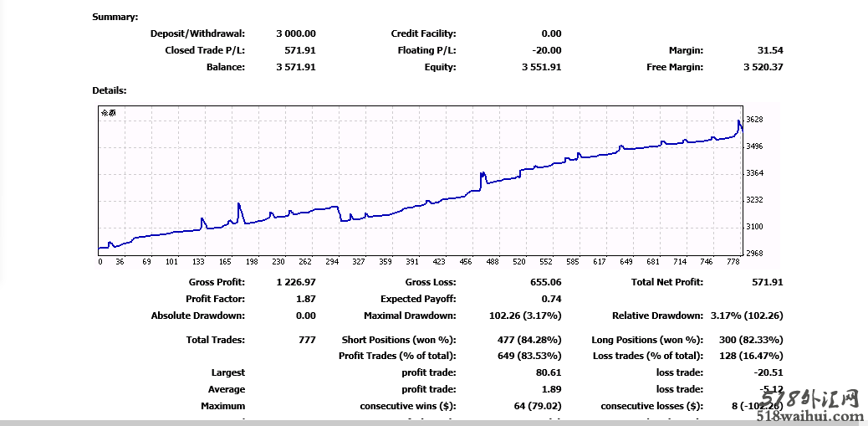
Task: Select the Details section heading
Action: [x=110, y=90]
